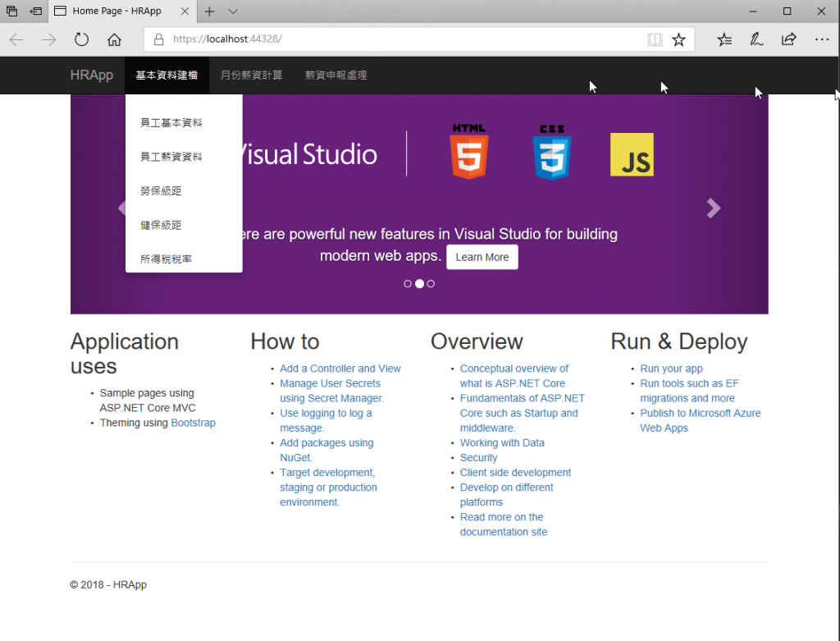This screenshot has width=840, height=641.
Task: Click the HTML5 logo in carousel
Action: [468, 151]
